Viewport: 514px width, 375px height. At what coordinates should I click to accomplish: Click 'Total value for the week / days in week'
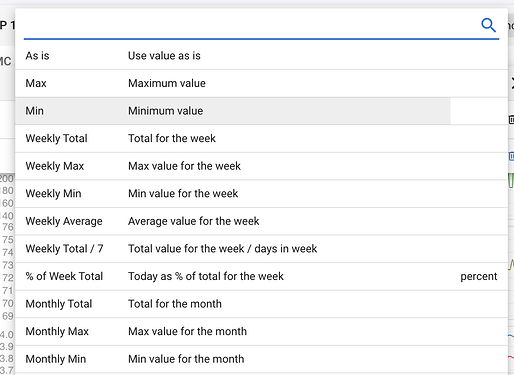(x=223, y=249)
